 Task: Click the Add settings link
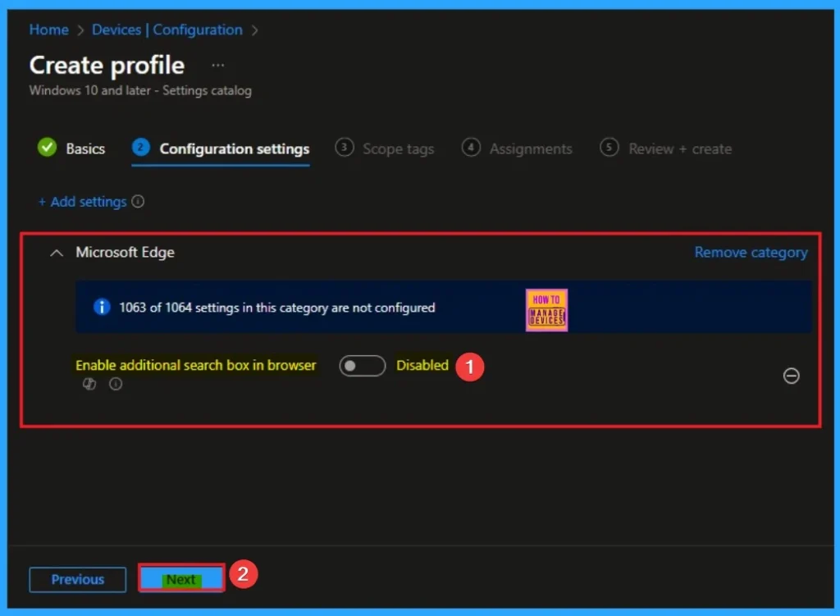click(x=83, y=202)
